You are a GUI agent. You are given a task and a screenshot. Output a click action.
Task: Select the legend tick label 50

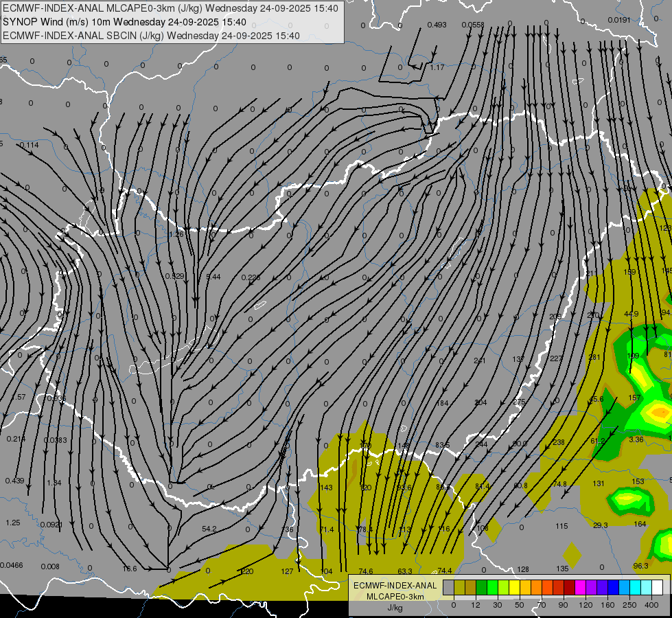click(x=519, y=605)
